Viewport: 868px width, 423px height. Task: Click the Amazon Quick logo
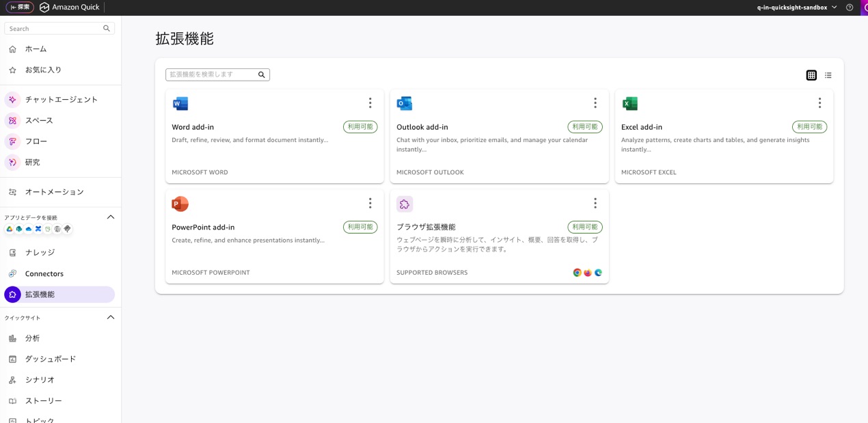[x=70, y=8]
